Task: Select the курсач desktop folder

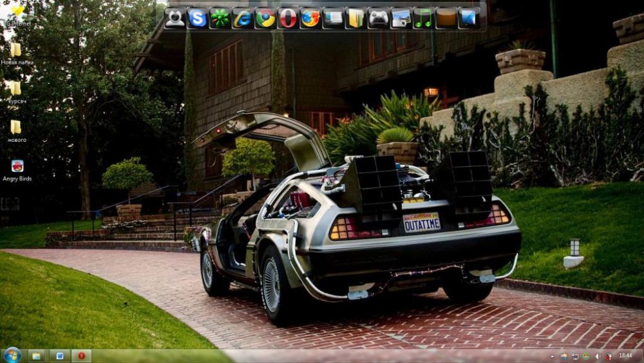Action: [17, 92]
